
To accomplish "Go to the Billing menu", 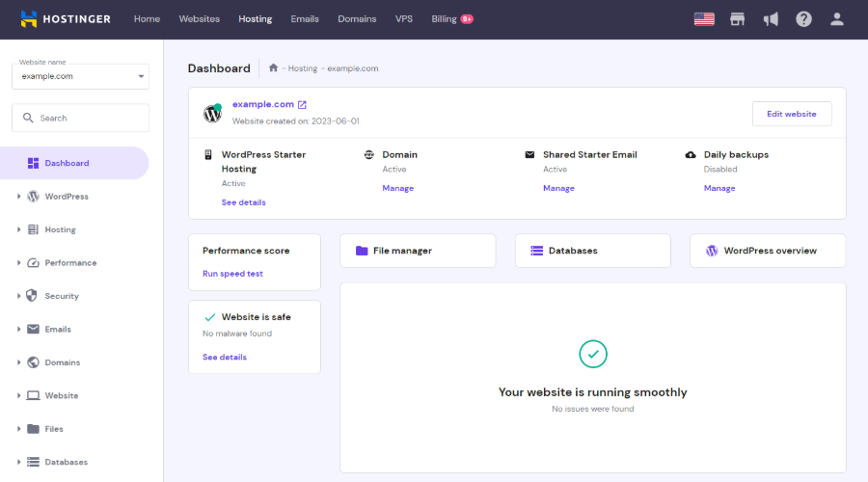I will point(445,19).
